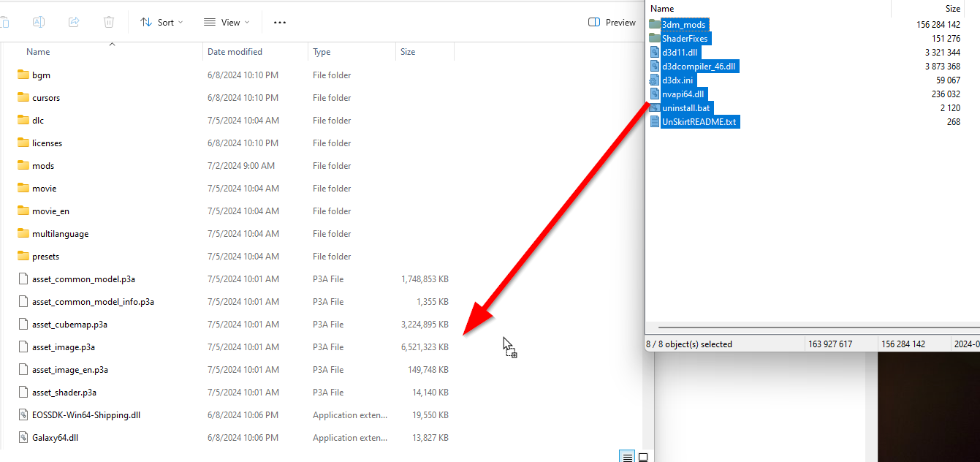Sort Explorer list by Size column
The height and width of the screenshot is (462, 980).
click(x=408, y=52)
